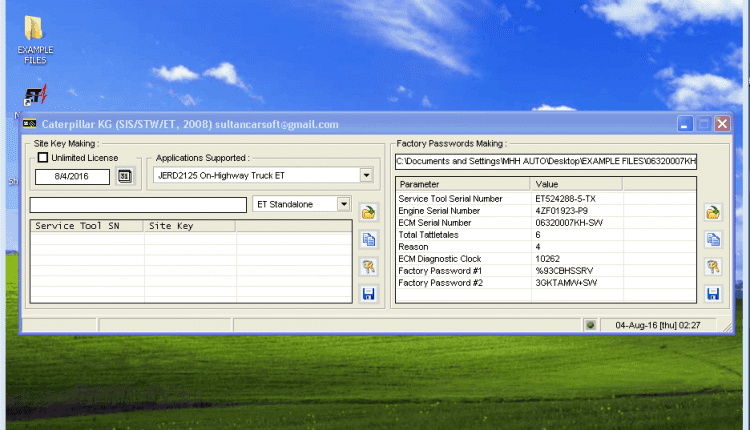Sort by Service Tool SN column header
The width and height of the screenshot is (750, 430).
(87, 226)
